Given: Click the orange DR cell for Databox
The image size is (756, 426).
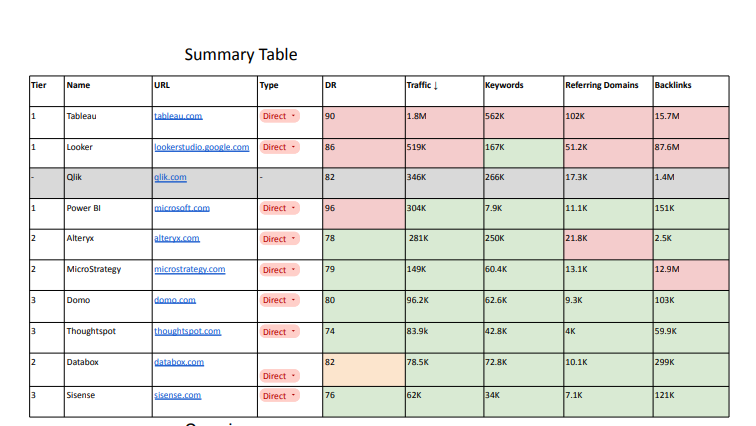Looking at the screenshot, I should pos(364,370).
